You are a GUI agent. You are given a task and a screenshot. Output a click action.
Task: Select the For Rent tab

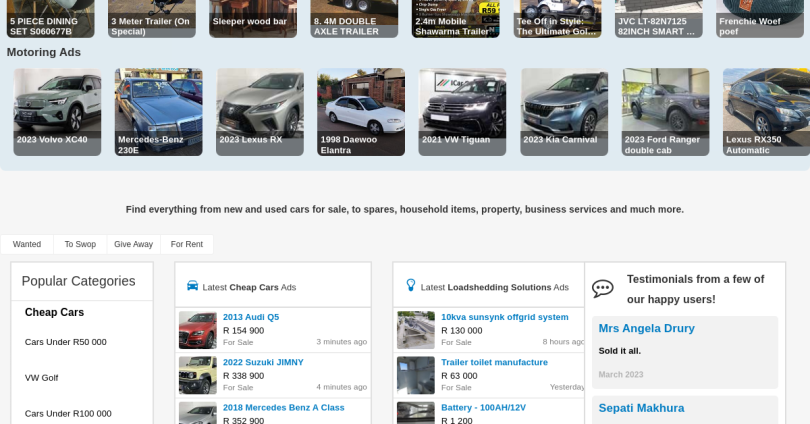pos(186,244)
